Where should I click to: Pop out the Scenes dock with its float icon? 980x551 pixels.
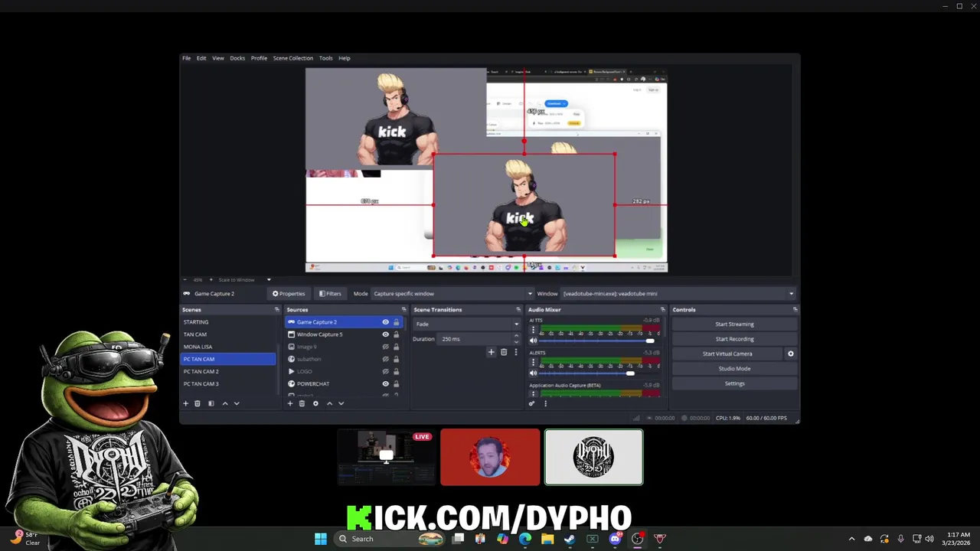click(276, 310)
